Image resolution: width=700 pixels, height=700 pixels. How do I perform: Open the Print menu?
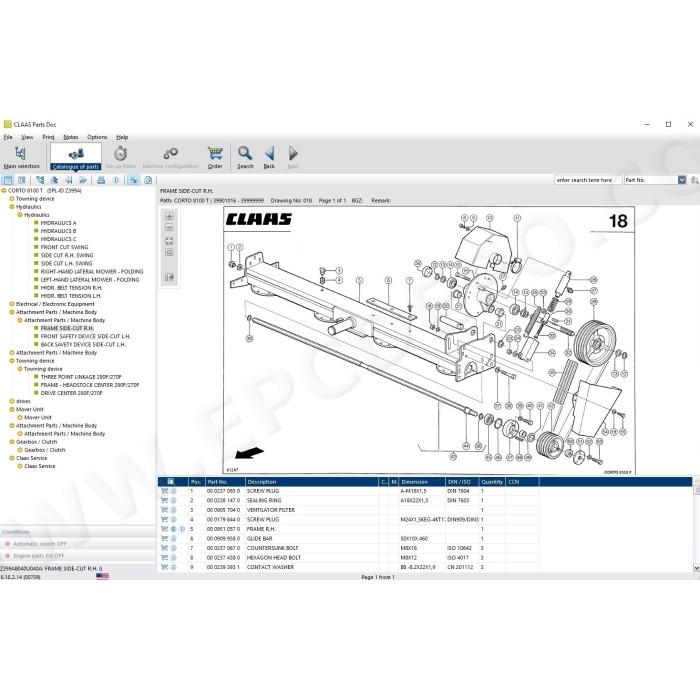pos(48,137)
